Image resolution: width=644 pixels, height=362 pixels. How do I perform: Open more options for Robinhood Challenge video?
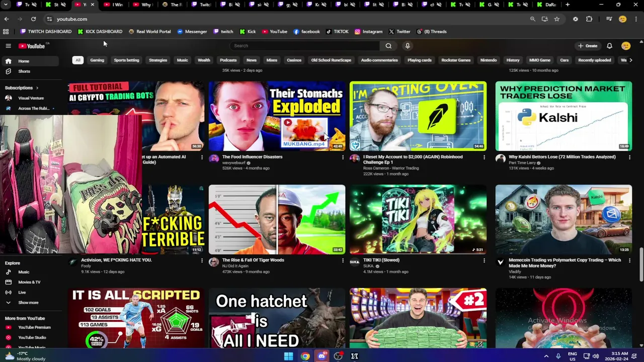[484, 157]
